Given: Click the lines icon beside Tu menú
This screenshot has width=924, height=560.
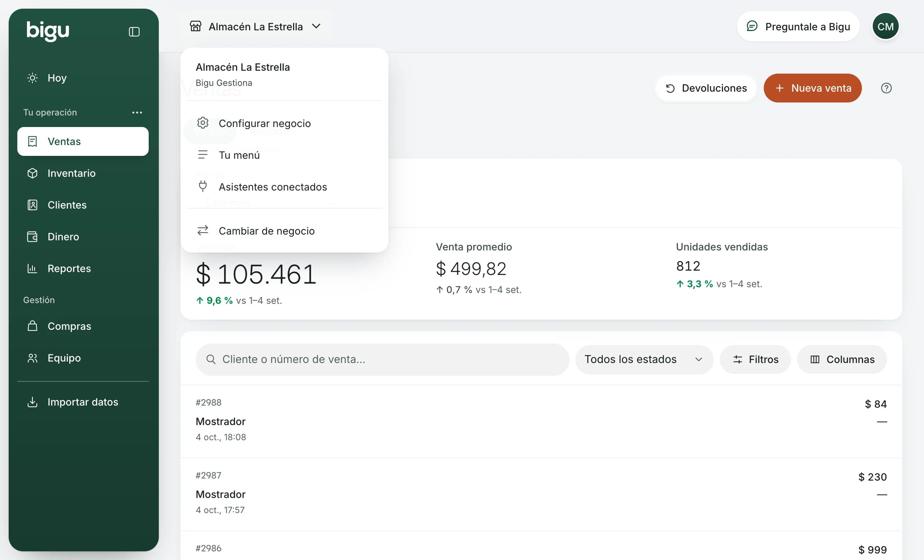Looking at the screenshot, I should point(202,154).
